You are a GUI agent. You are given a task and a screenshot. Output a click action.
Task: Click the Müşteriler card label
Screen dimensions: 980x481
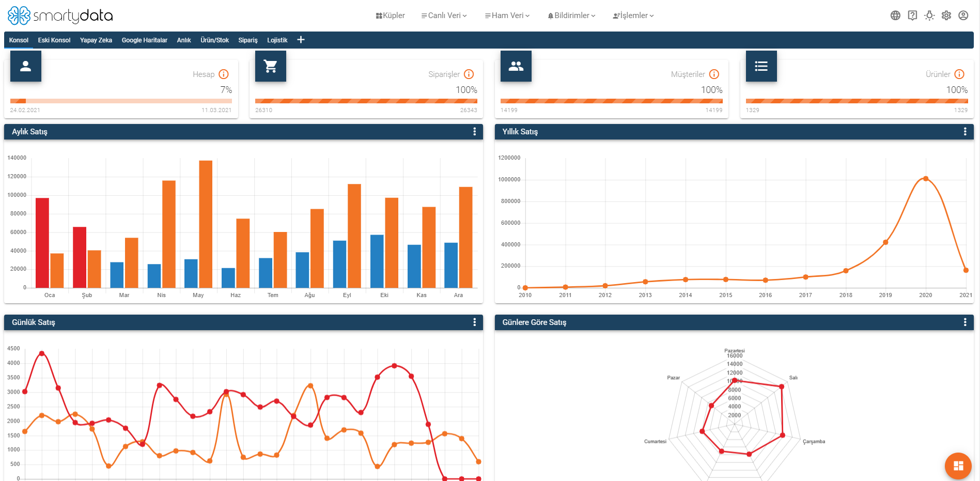point(688,74)
